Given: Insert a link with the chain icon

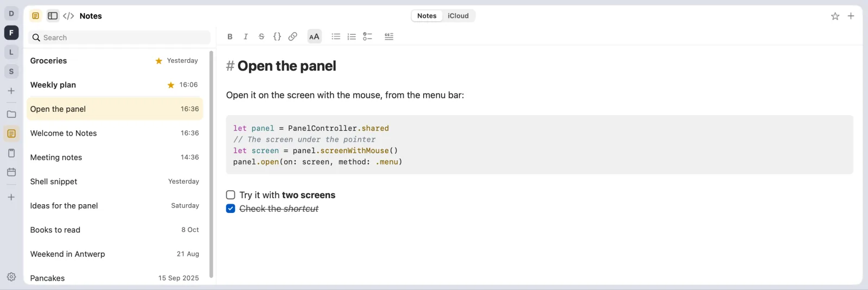Looking at the screenshot, I should coord(293,36).
